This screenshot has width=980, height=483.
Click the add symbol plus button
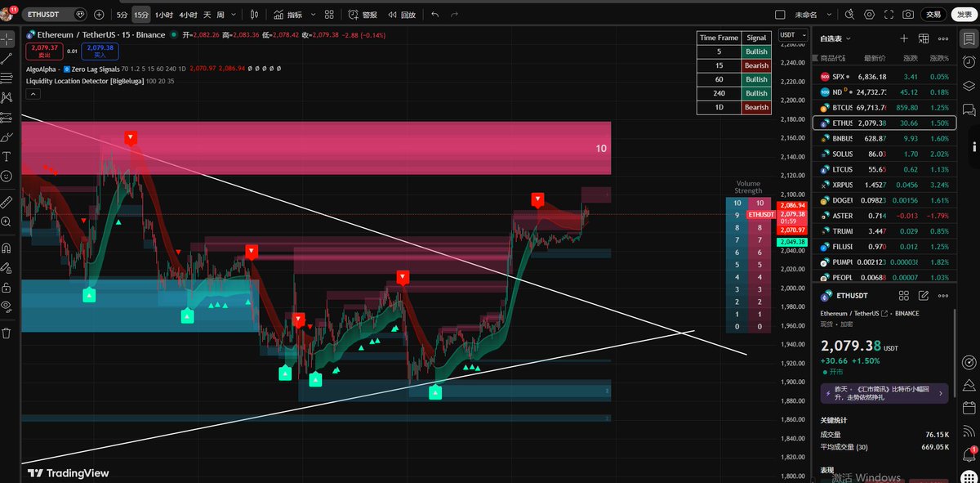click(99, 15)
